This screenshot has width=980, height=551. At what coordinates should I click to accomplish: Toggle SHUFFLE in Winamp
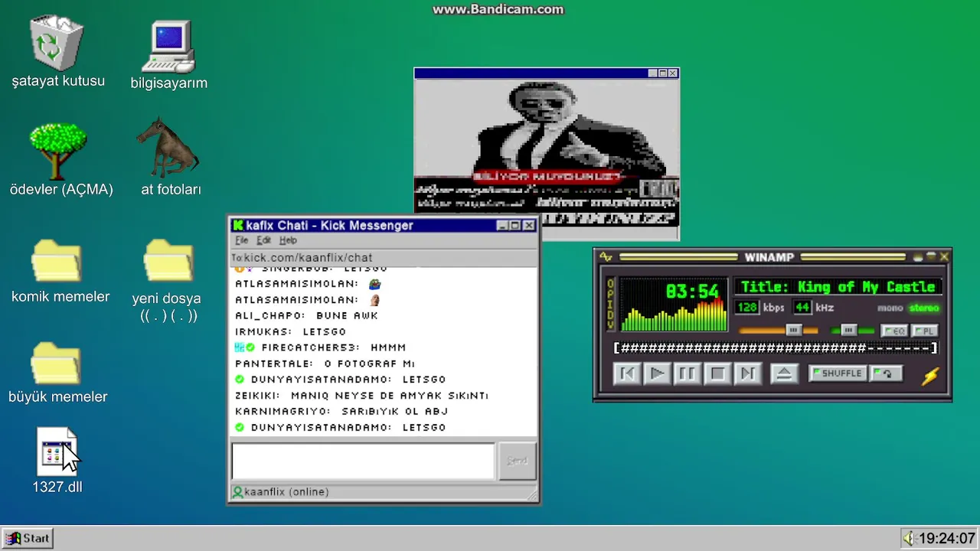[838, 373]
